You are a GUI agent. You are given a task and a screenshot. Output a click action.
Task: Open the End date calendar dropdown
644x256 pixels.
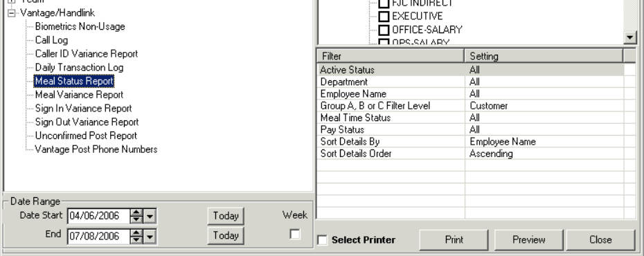click(x=150, y=237)
